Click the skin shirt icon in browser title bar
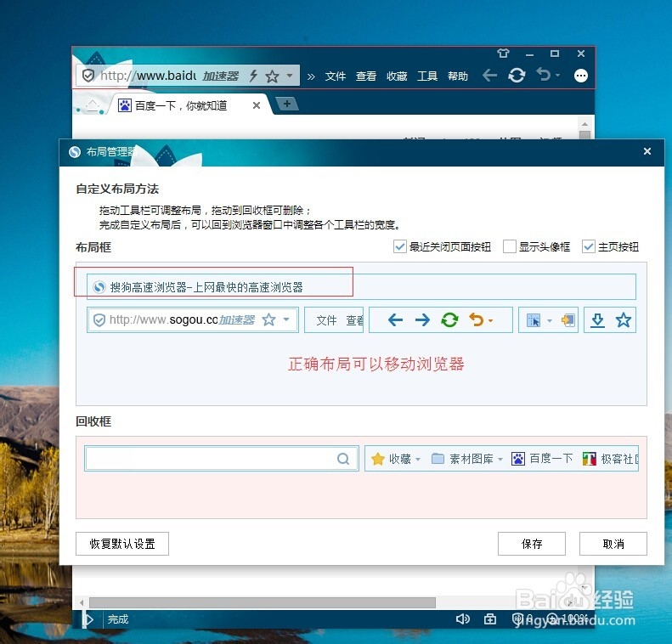 pos(503,54)
